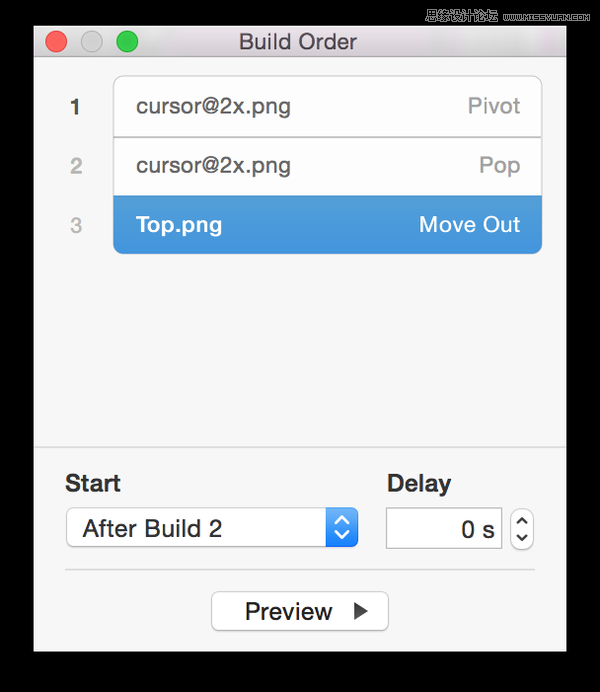
Task: Click inside the Delay seconds field
Action: click(x=444, y=528)
